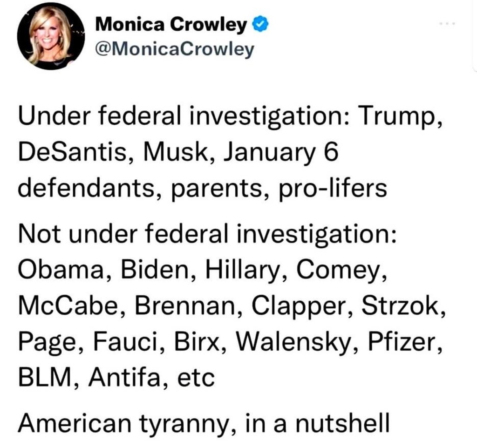Click the blue verified badge icon
This screenshot has width=477, height=448.
pyautogui.click(x=259, y=24)
